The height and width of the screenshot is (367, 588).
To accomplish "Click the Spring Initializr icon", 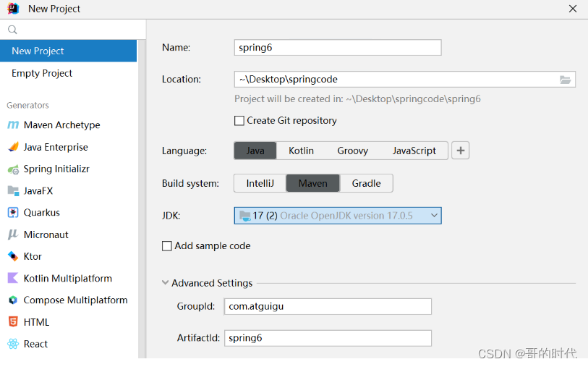I will [x=13, y=169].
